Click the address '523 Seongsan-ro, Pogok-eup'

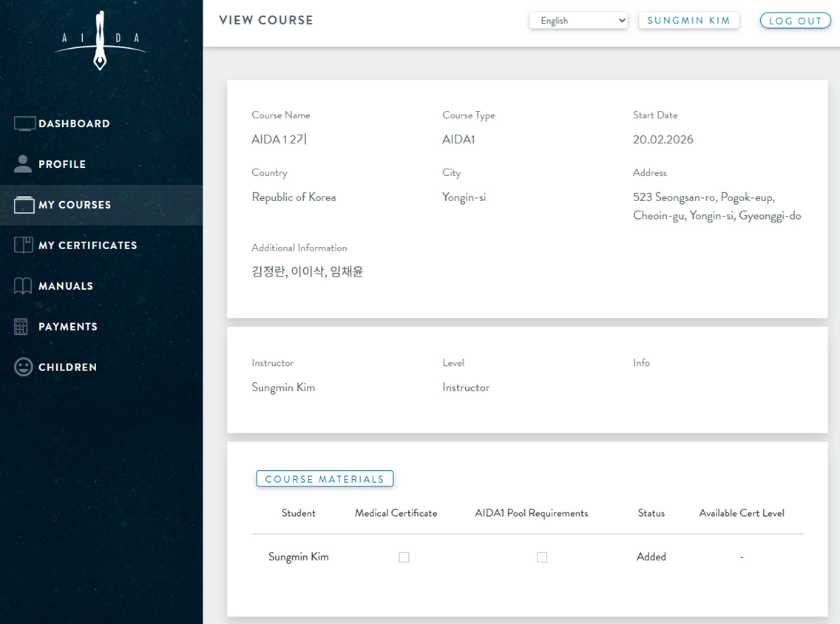click(x=704, y=197)
